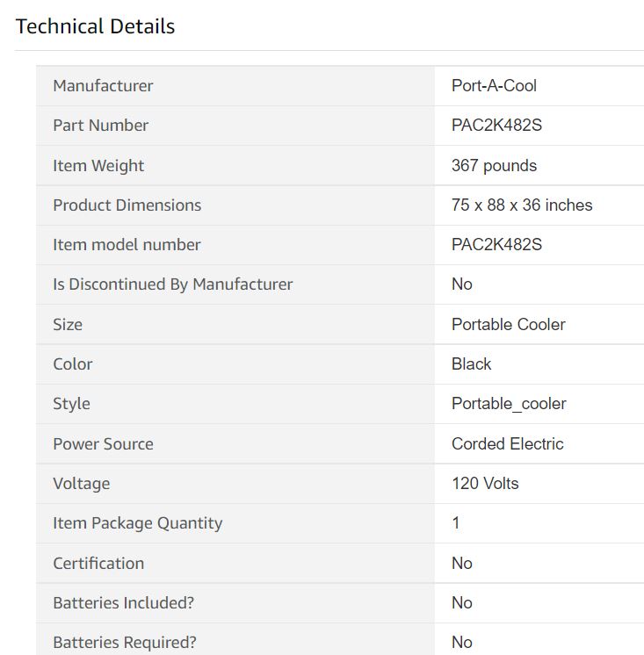
Task: Select the Part Number label
Action: [x=101, y=126]
